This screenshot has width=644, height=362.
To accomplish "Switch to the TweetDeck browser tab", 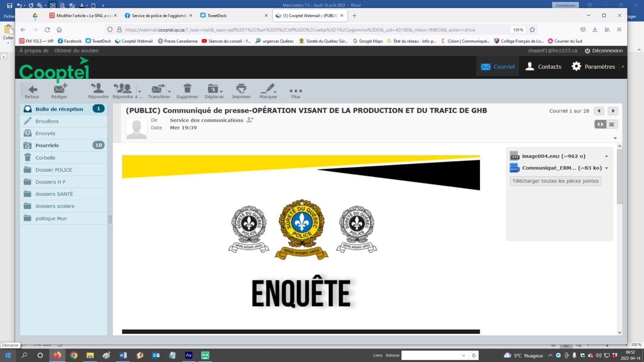I will (217, 16).
